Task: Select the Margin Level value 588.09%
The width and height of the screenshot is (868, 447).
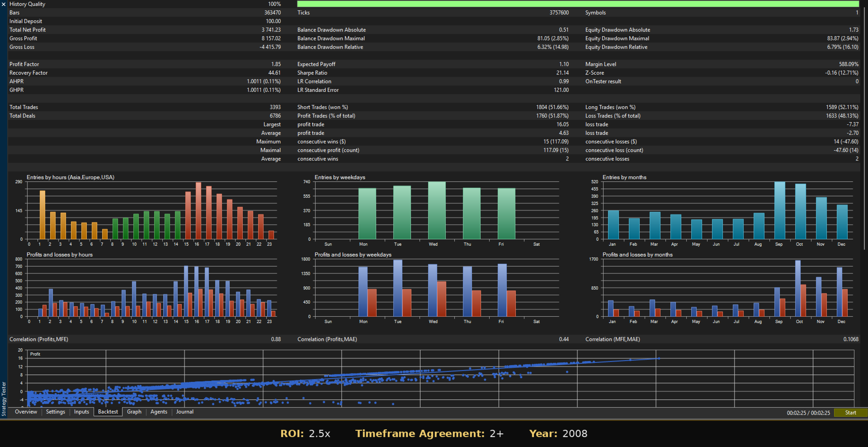Action: coord(849,64)
